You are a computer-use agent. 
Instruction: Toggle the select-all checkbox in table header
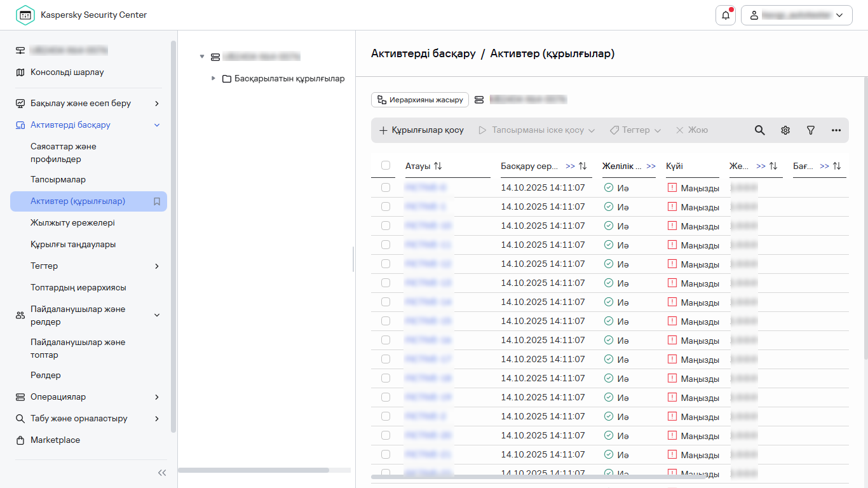click(386, 165)
